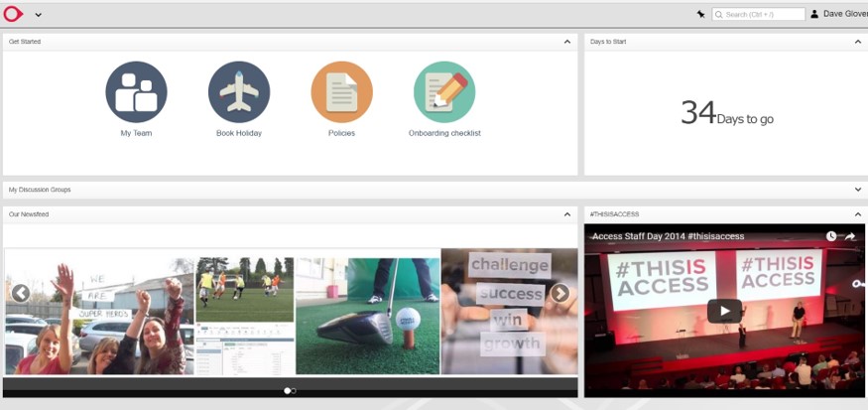Open the golf ball photo

pyautogui.click(x=368, y=316)
